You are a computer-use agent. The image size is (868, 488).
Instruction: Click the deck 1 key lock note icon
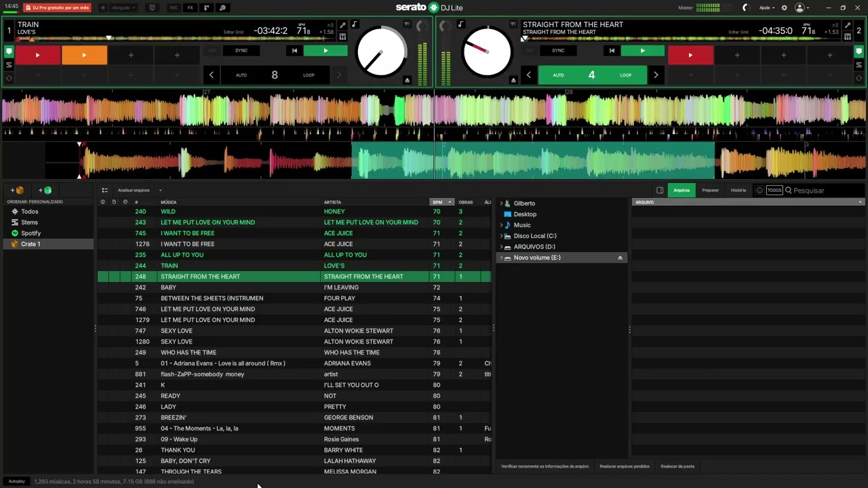354,24
